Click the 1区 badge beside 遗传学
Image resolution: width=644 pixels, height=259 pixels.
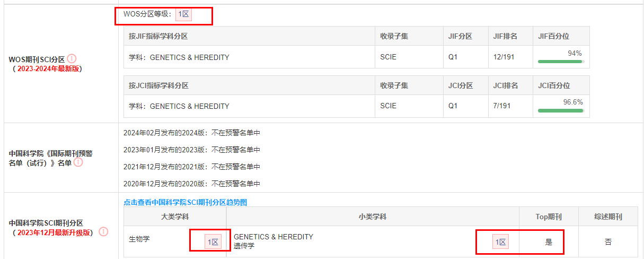click(500, 242)
